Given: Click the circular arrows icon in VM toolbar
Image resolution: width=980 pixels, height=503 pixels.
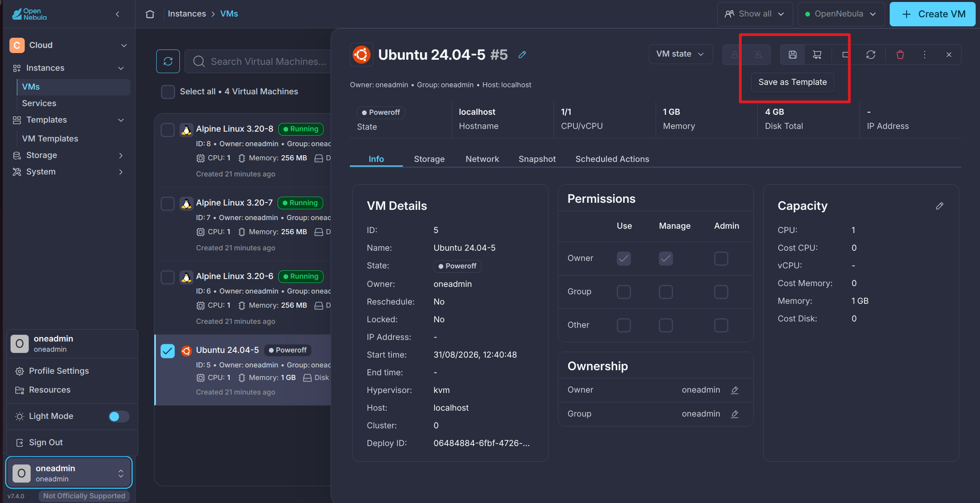Looking at the screenshot, I should pyautogui.click(x=871, y=55).
